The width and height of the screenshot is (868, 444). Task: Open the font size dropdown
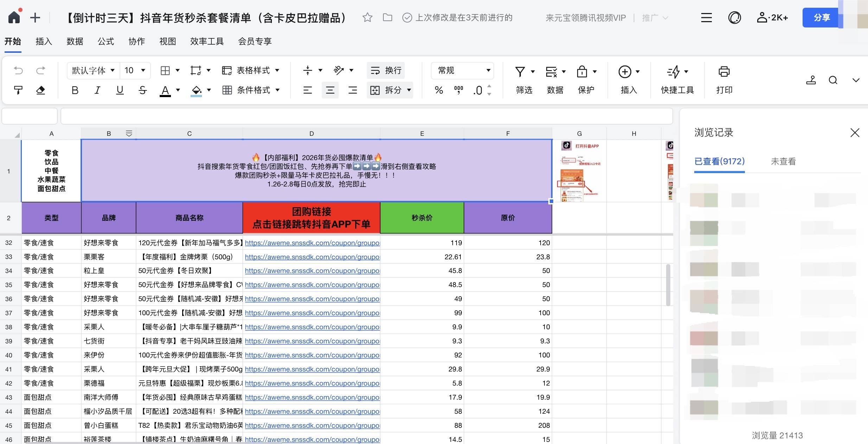tap(143, 70)
